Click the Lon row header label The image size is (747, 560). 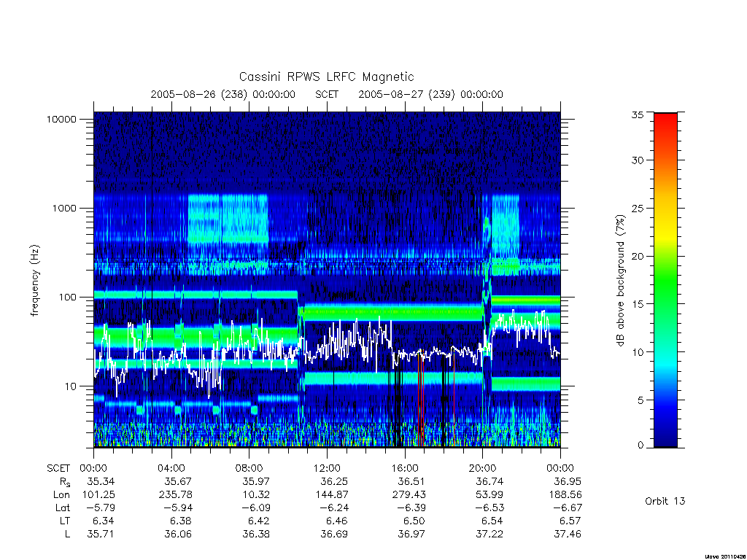pos(61,495)
